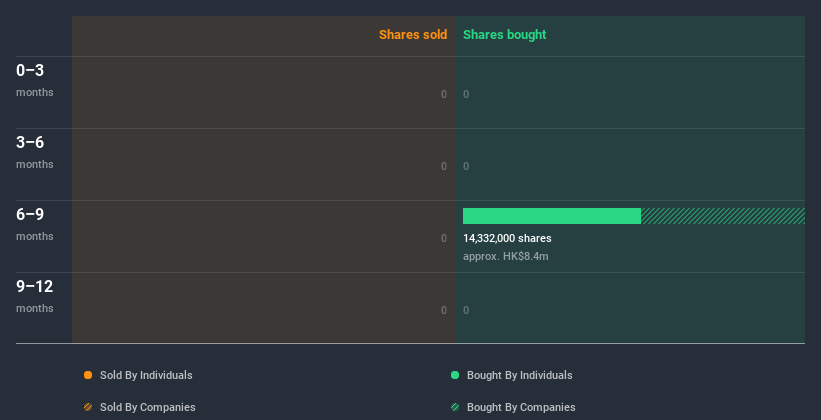This screenshot has width=821, height=420.
Task: Click the Sold By Companies legend text
Action: click(148, 407)
